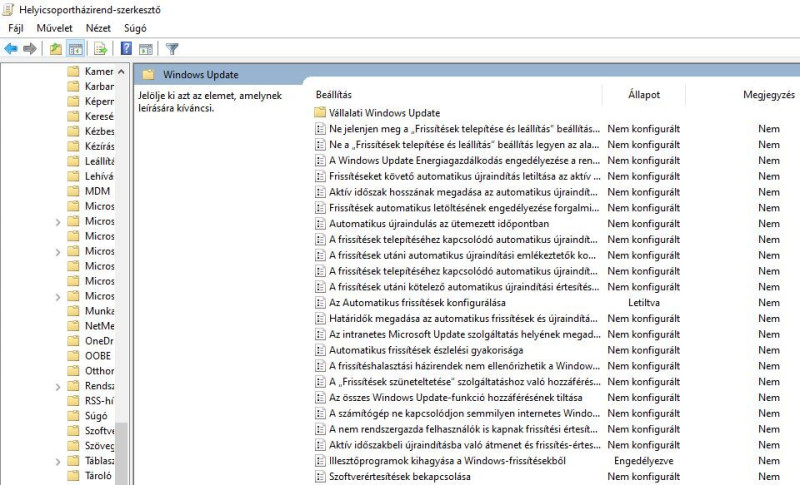Select the Leállítá tree item
Screen dimensions: 800x485
click(x=99, y=161)
